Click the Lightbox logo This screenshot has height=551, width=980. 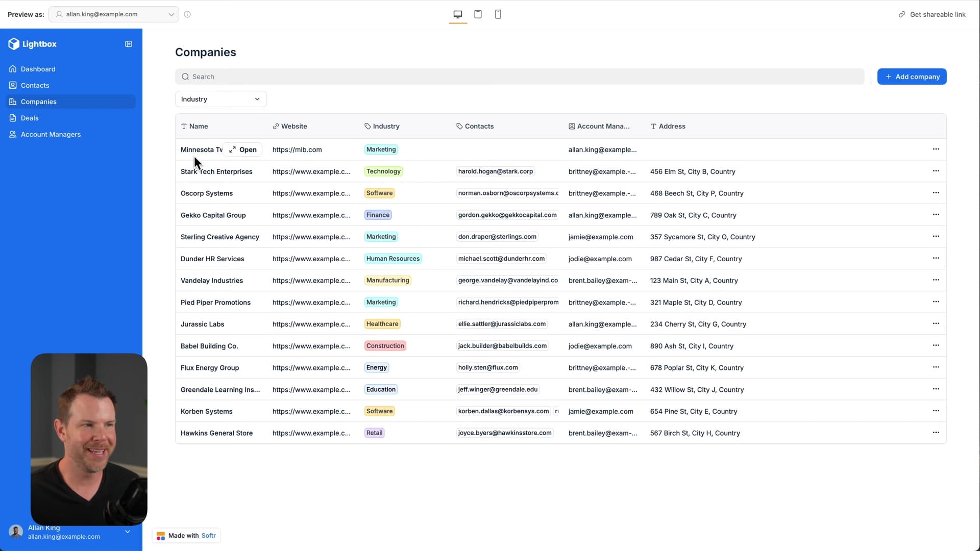pyautogui.click(x=32, y=44)
